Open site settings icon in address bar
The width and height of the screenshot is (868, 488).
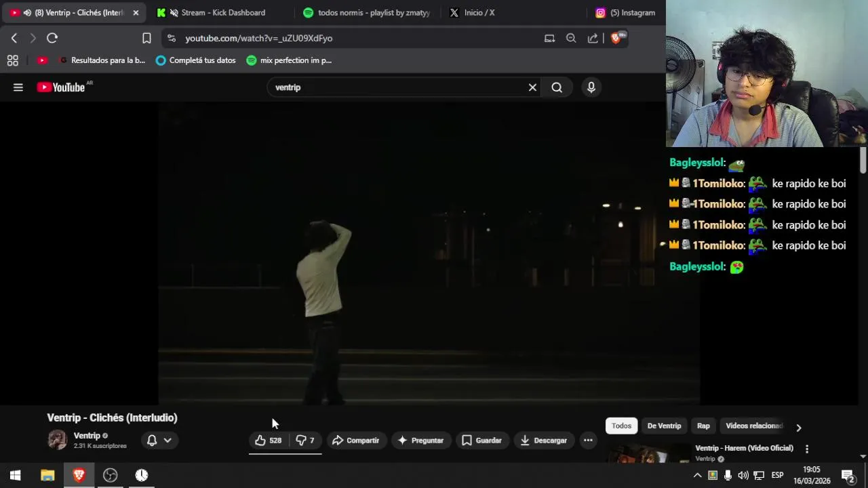click(x=171, y=38)
